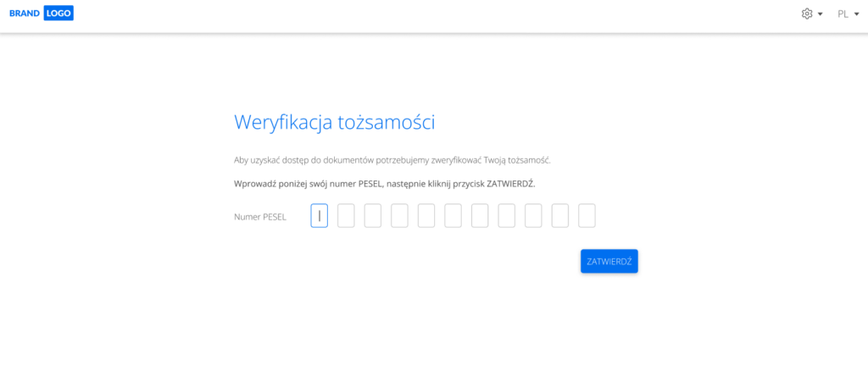This screenshot has height=383, width=868.
Task: Click the sixth PESEL digit box
Action: click(453, 216)
